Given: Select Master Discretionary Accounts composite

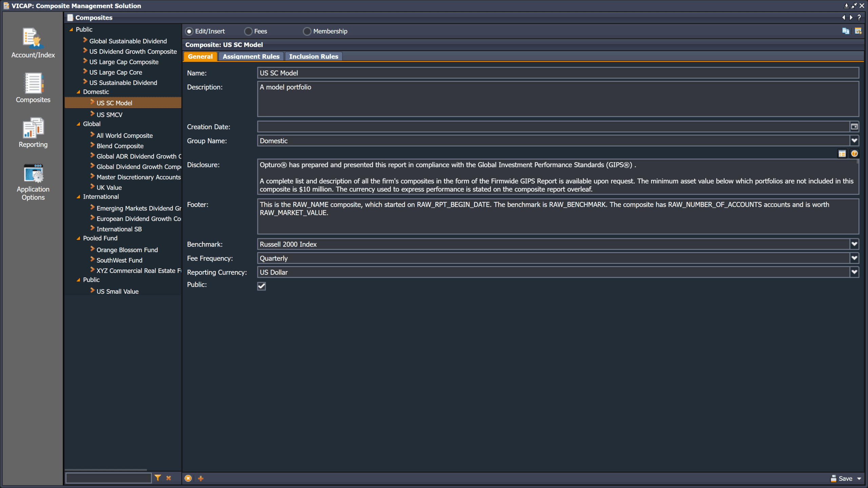Looking at the screenshot, I should pyautogui.click(x=138, y=177).
